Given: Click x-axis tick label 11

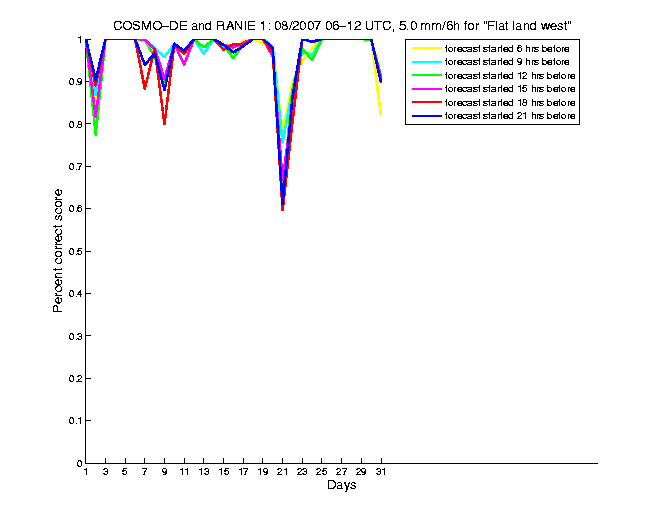Looking at the screenshot, I should [x=184, y=472].
